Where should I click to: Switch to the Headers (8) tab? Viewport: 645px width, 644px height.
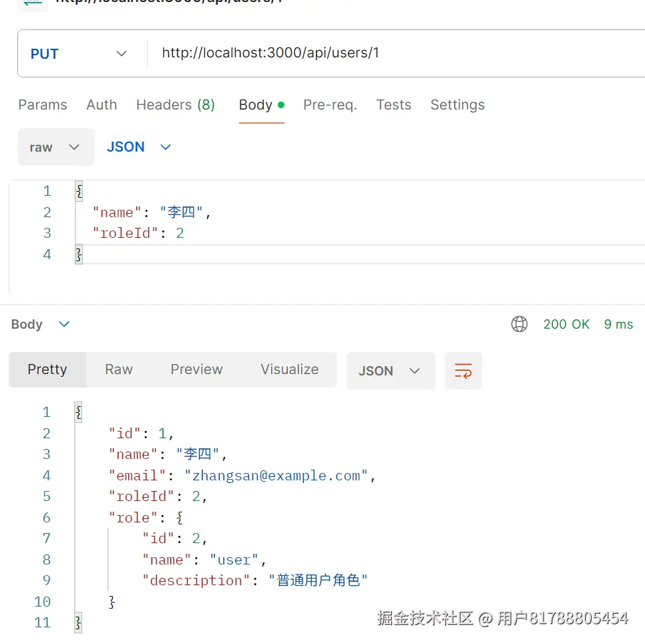[176, 105]
